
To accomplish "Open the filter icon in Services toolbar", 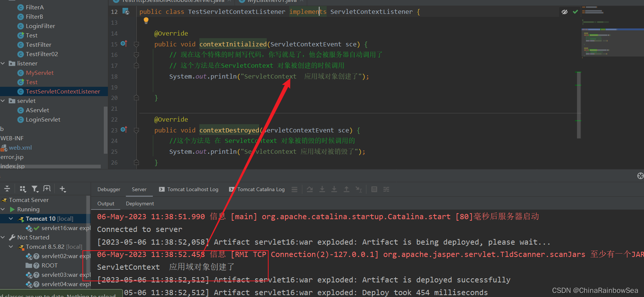I will click(x=35, y=189).
